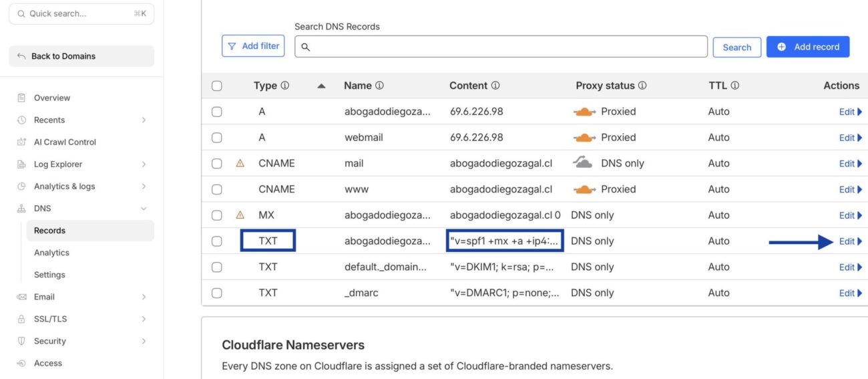868x379 pixels.
Task: Select the _dmarc TXT record checkbox
Action: pos(217,293)
